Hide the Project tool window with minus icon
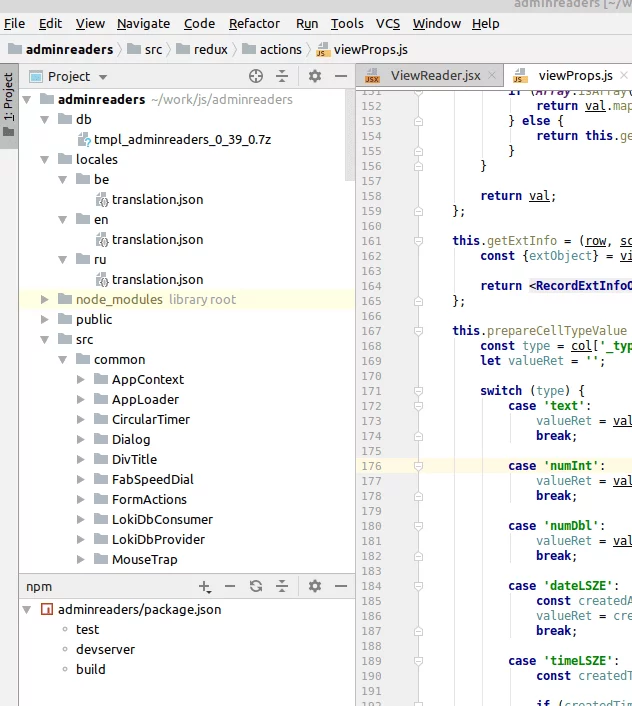Screen dimensions: 632x706 [340, 76]
